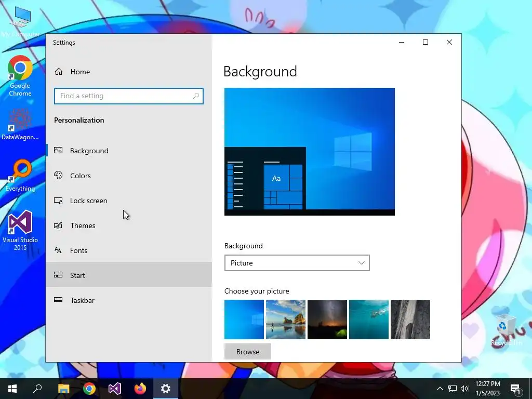Screen dimensions: 532x399
Task: Expand the Background type dropdown showing Picture
Action: pyautogui.click(x=297, y=263)
